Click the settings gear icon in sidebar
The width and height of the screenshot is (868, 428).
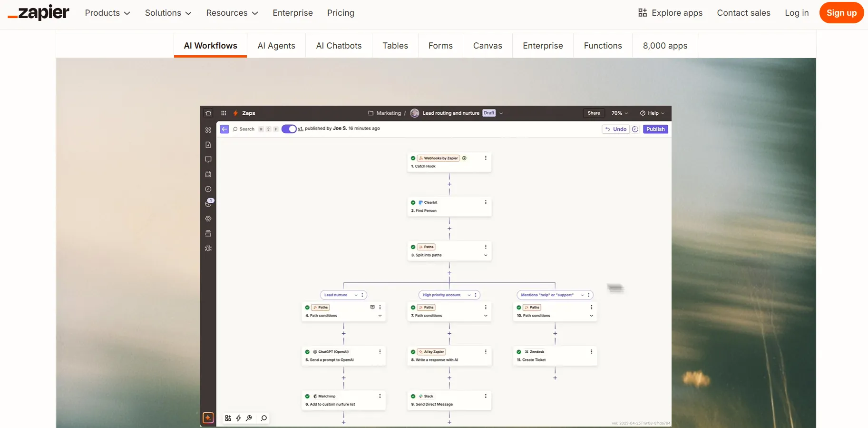click(208, 219)
